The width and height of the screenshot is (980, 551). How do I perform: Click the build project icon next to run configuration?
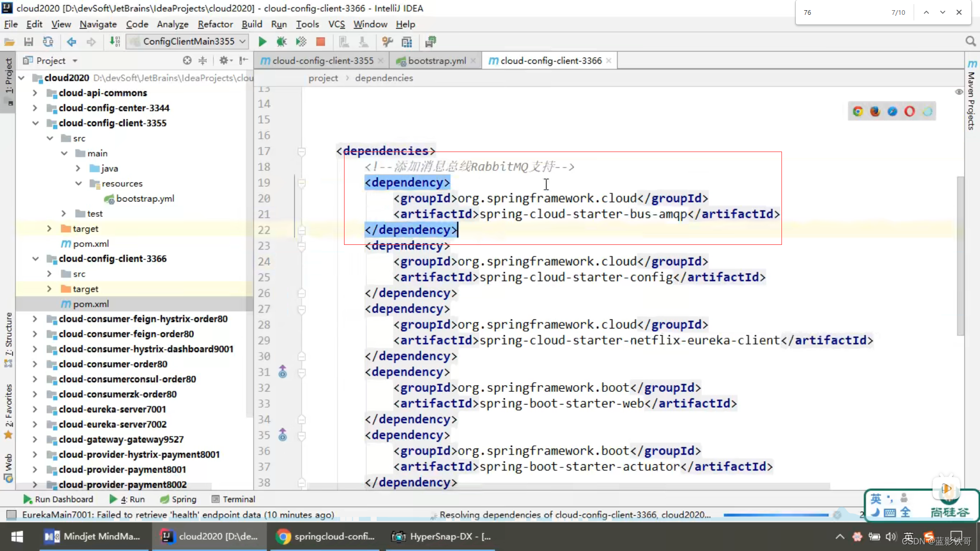click(115, 42)
